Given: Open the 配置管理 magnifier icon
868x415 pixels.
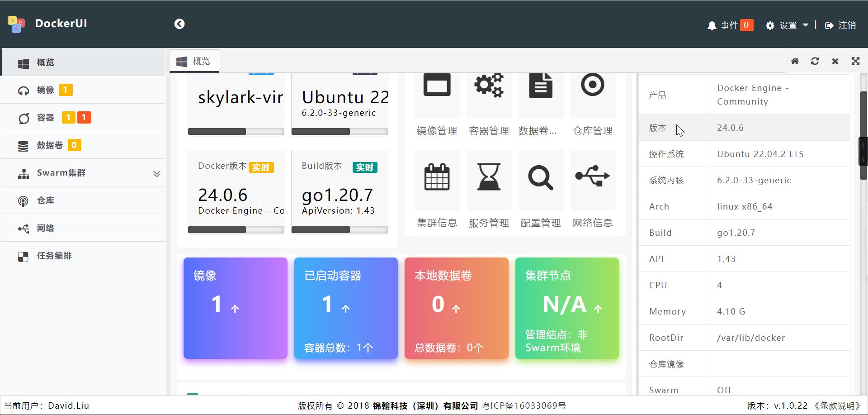Looking at the screenshot, I should pyautogui.click(x=541, y=178).
